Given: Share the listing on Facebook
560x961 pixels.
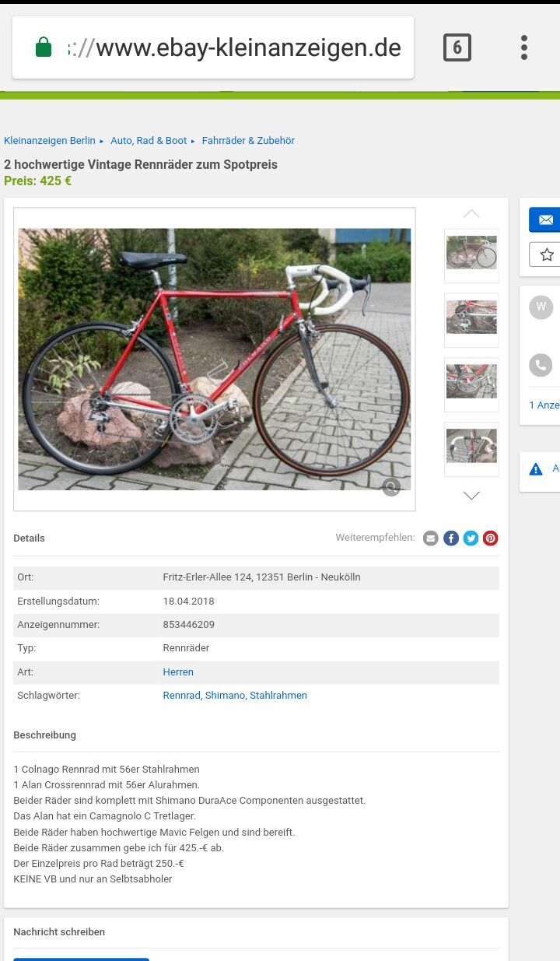Looking at the screenshot, I should [451, 538].
